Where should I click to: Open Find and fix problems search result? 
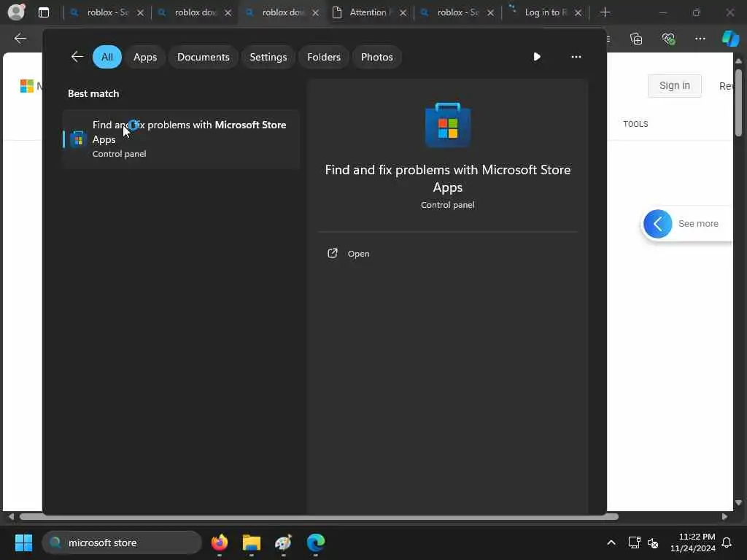pyautogui.click(x=181, y=139)
